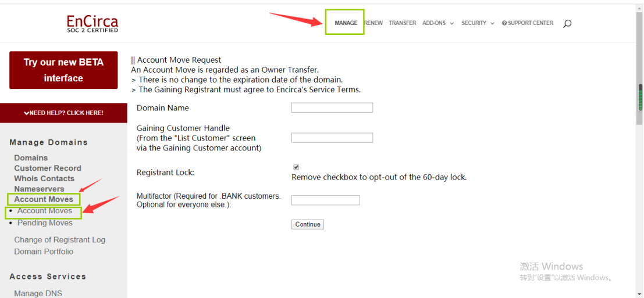The width and height of the screenshot is (644, 298).
Task: Open the MANAGE menu item
Action: point(346,23)
